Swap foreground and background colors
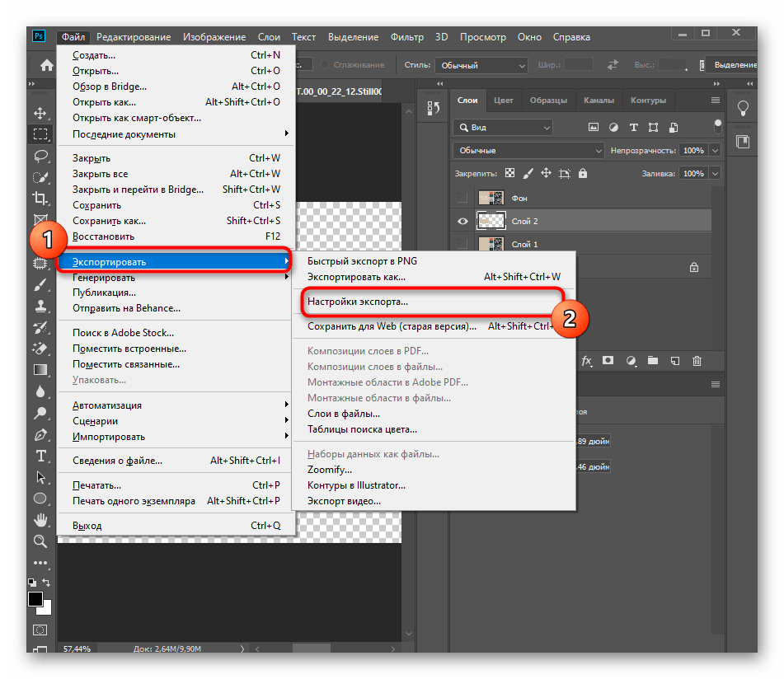This screenshot has height=679, width=784. [46, 582]
